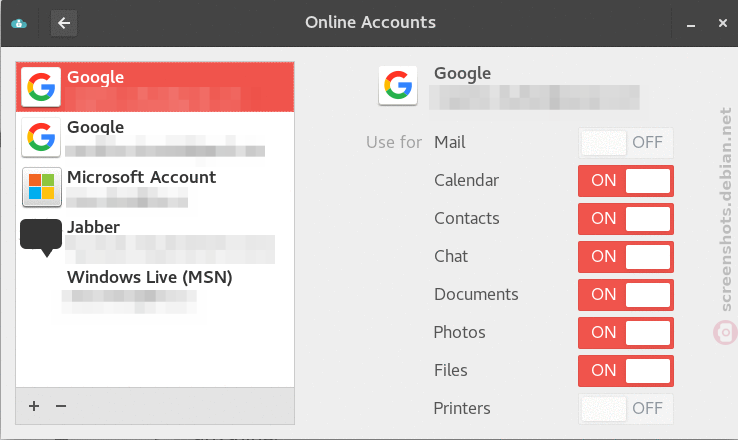This screenshot has height=440, width=738.
Task: Close the Online Accounts window
Action: [723, 23]
